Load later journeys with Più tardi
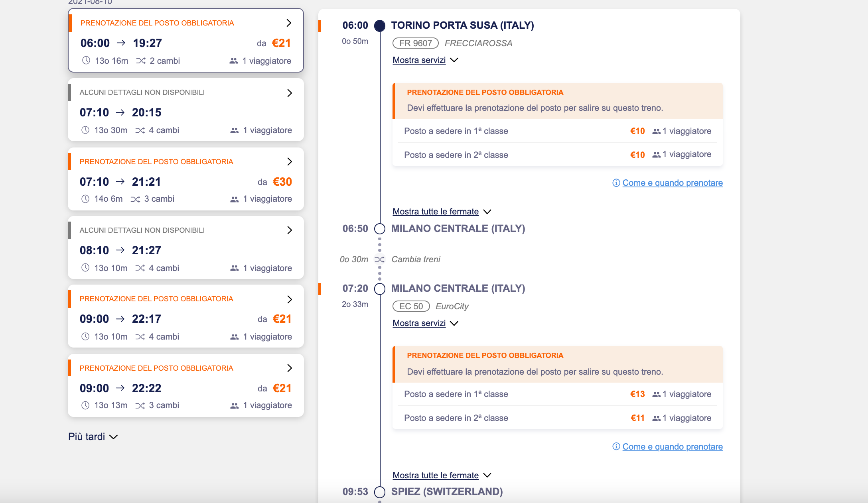 coord(93,437)
